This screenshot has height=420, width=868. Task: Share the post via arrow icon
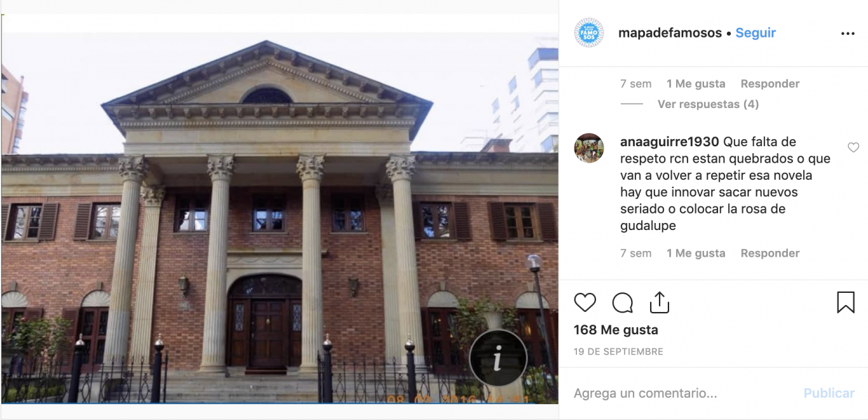click(x=660, y=302)
